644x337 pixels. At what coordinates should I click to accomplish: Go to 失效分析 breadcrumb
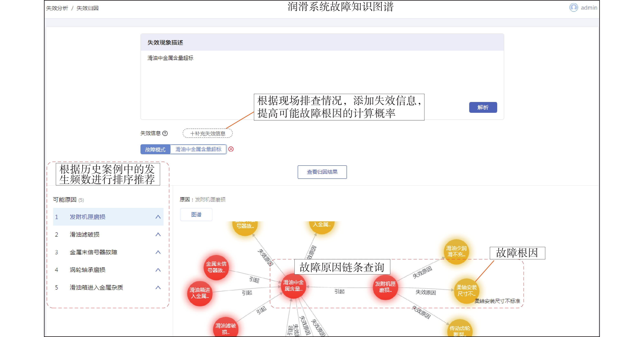click(57, 8)
